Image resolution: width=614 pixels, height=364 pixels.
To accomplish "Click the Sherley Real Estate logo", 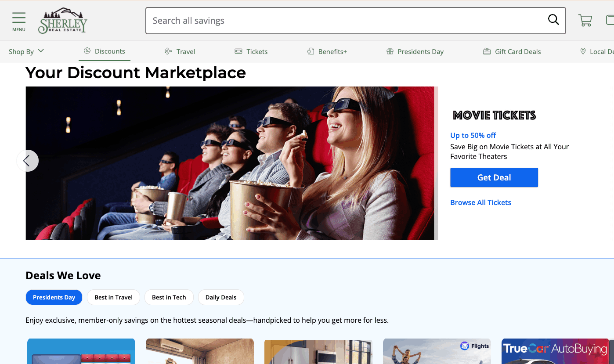I will 63,21.
